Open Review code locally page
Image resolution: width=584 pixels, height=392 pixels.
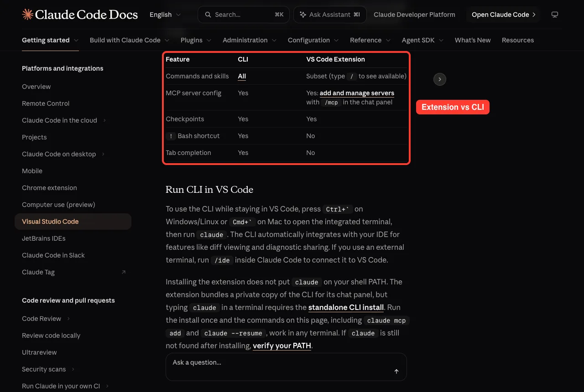click(x=51, y=335)
